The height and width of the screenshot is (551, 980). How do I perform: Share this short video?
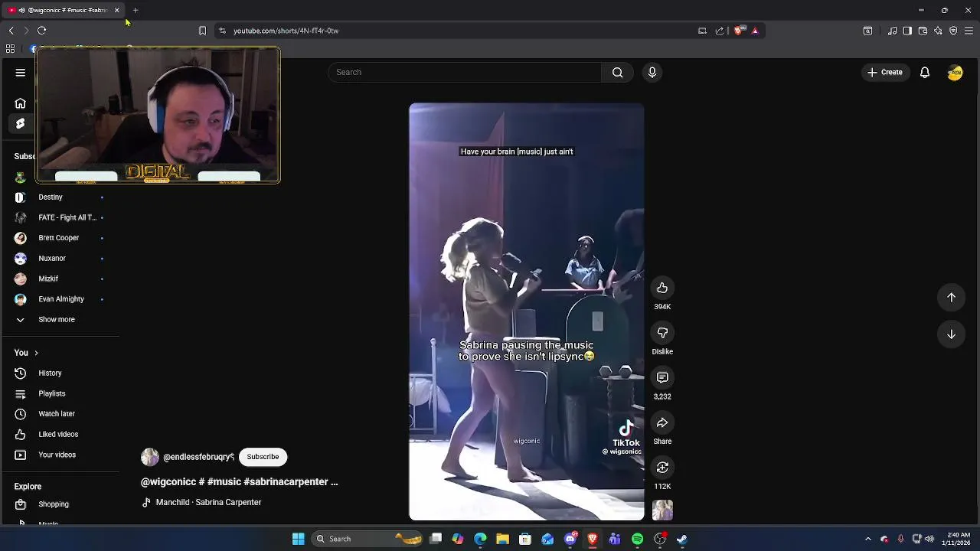[x=662, y=422]
